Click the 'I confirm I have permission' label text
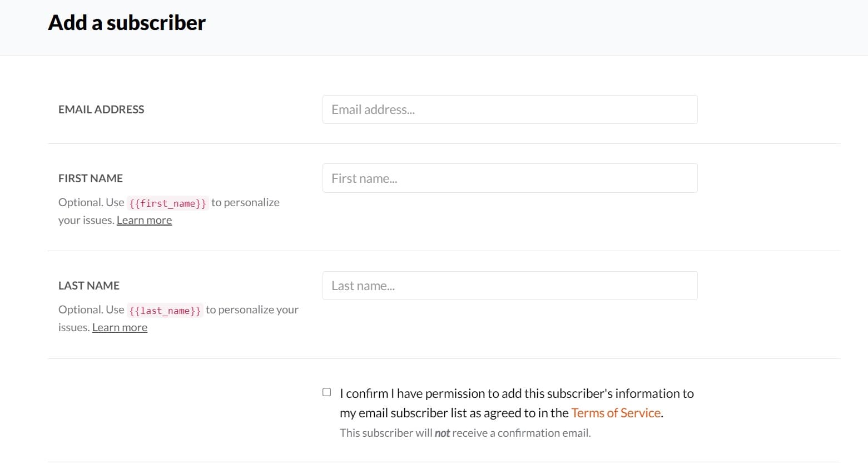The width and height of the screenshot is (868, 464). coord(517,394)
